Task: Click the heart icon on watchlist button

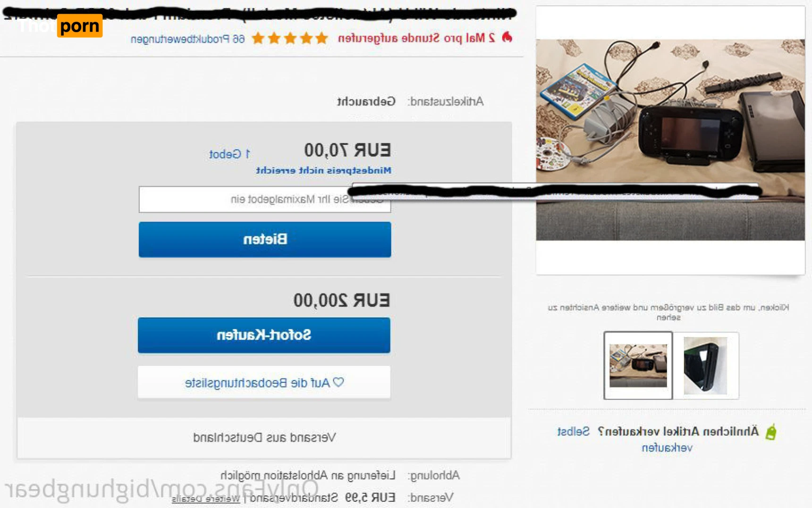Action: tap(338, 382)
